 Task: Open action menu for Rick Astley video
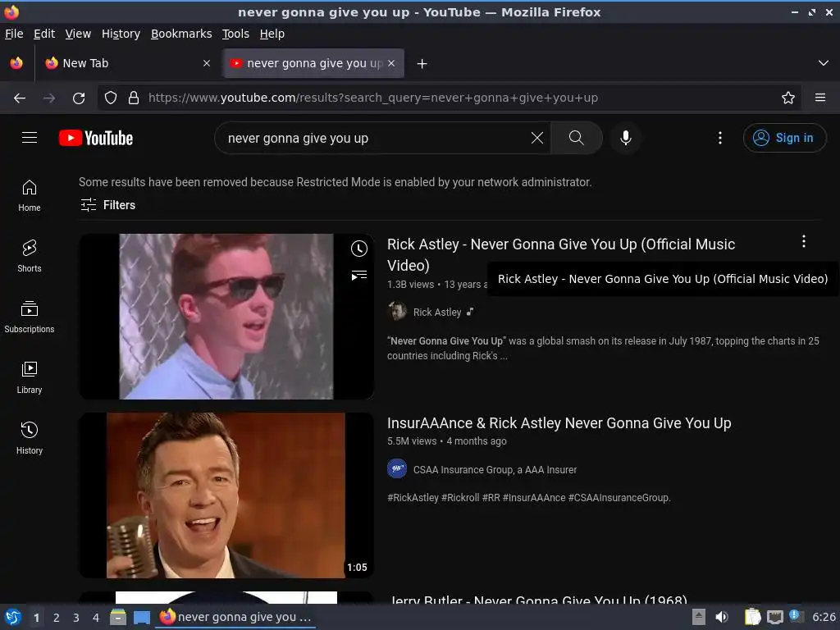(x=804, y=242)
